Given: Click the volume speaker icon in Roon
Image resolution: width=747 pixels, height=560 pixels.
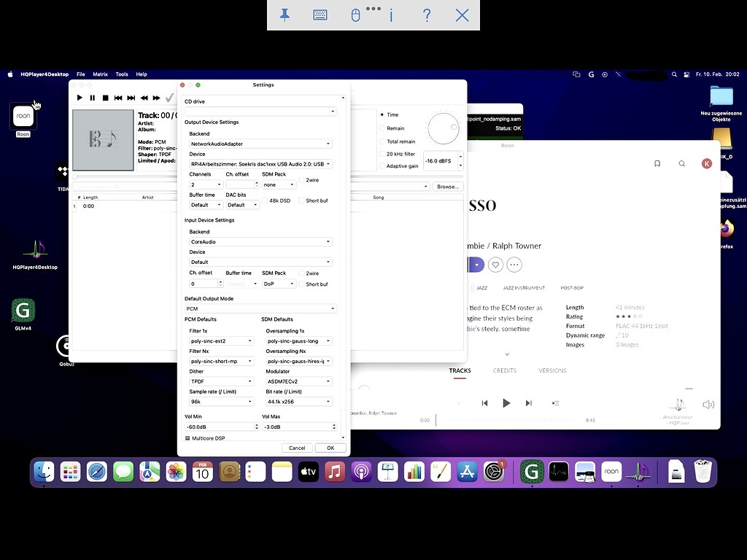Looking at the screenshot, I should click(708, 404).
